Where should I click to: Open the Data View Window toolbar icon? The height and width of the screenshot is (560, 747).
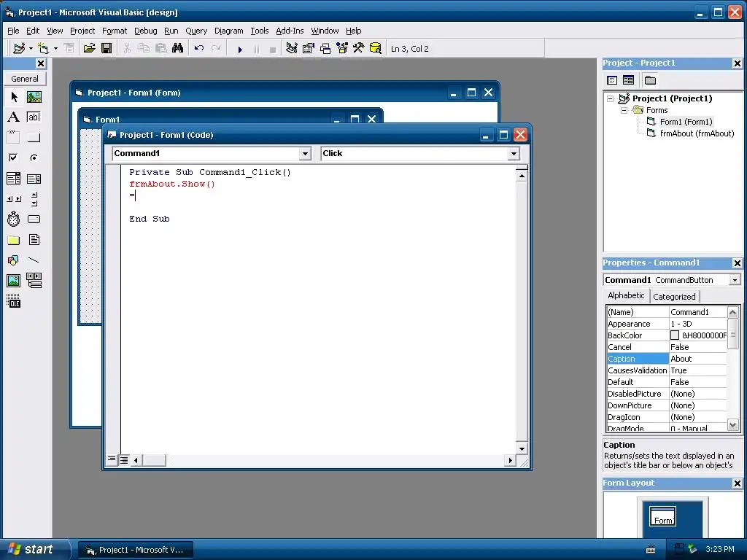click(x=376, y=48)
